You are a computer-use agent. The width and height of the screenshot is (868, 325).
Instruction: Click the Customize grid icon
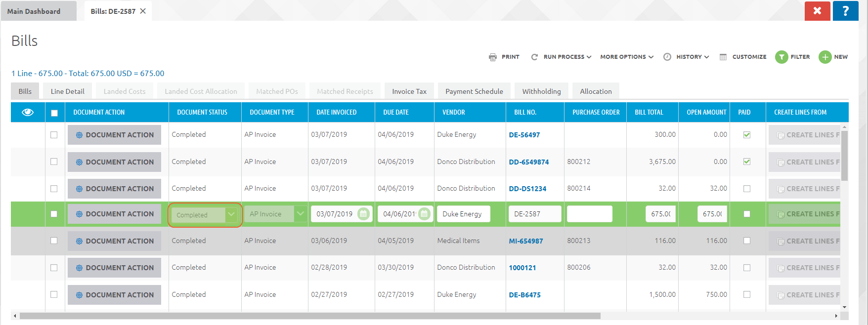click(x=723, y=57)
